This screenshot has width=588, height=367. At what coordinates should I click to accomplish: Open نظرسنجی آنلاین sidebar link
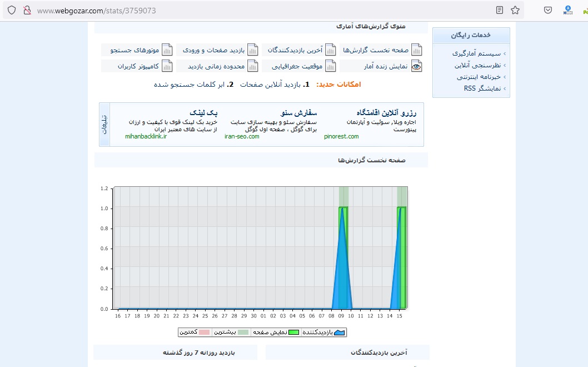[x=478, y=65]
